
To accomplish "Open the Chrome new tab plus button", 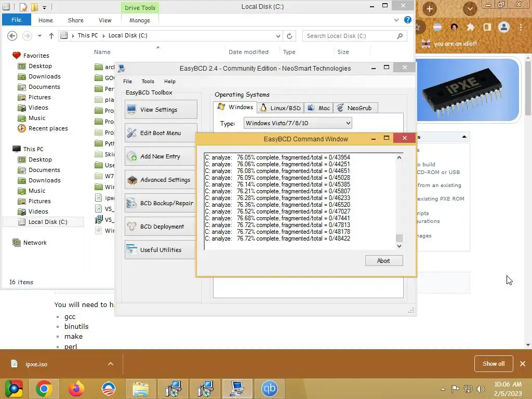I will pos(429,9).
